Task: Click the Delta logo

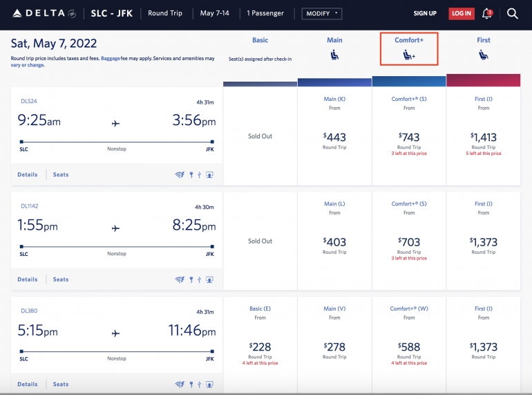Action: (x=43, y=13)
